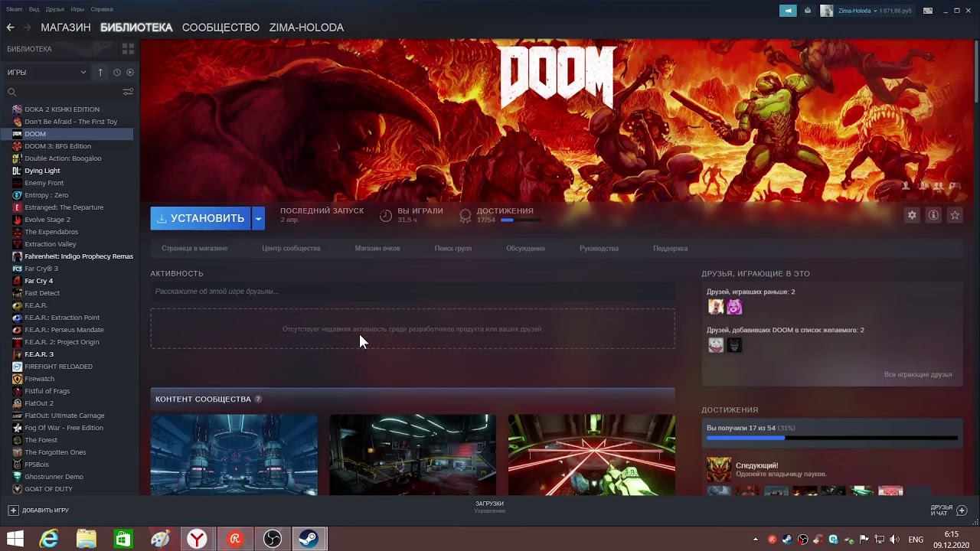Click the achievements progress bar in header

coord(521,220)
